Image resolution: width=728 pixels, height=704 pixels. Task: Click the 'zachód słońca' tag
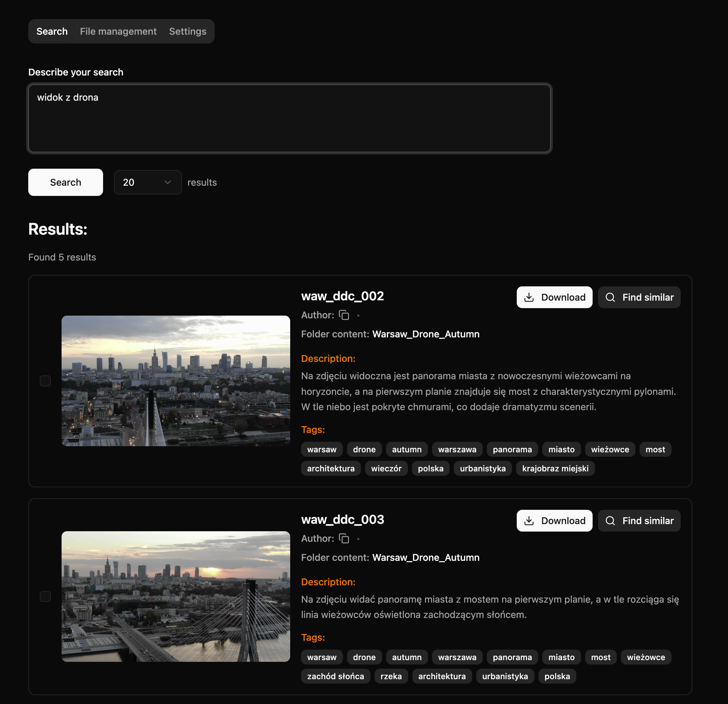click(x=335, y=676)
